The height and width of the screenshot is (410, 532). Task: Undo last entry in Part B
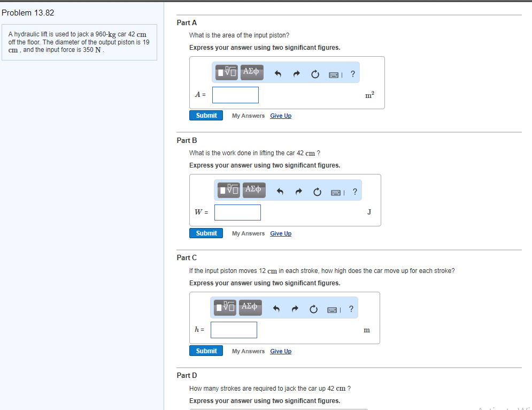pos(280,192)
